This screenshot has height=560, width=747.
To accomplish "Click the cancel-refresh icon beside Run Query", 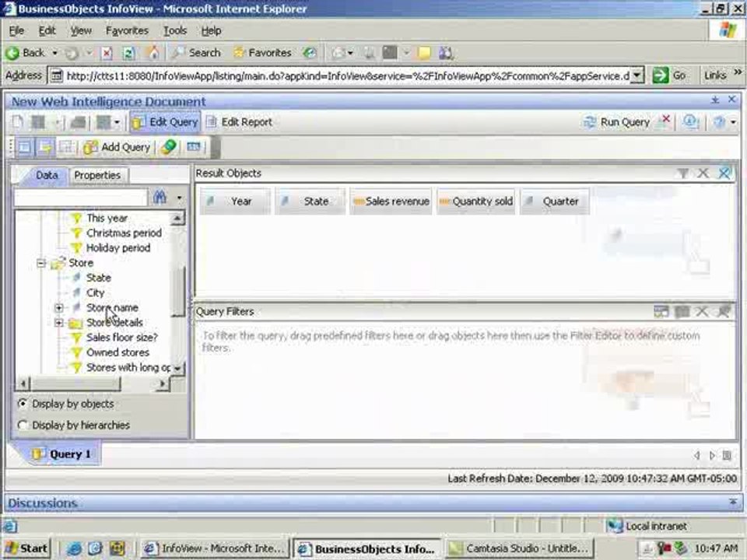I will (x=664, y=121).
